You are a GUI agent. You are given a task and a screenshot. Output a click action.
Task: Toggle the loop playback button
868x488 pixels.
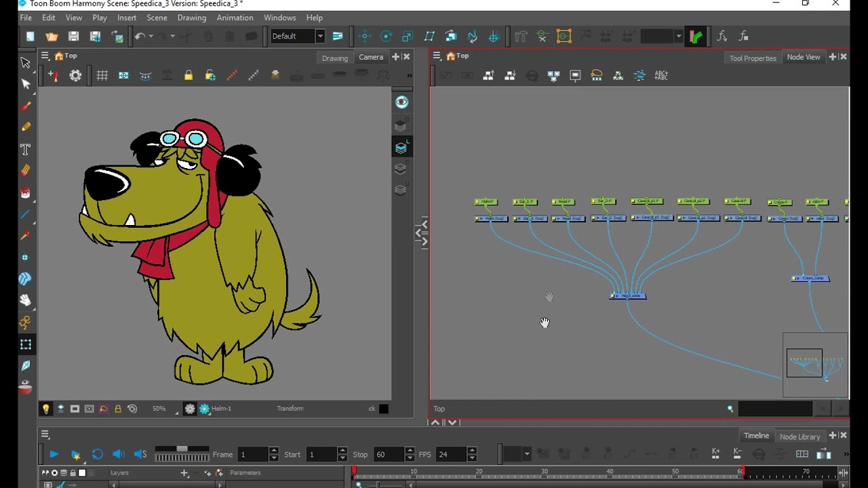point(97,454)
